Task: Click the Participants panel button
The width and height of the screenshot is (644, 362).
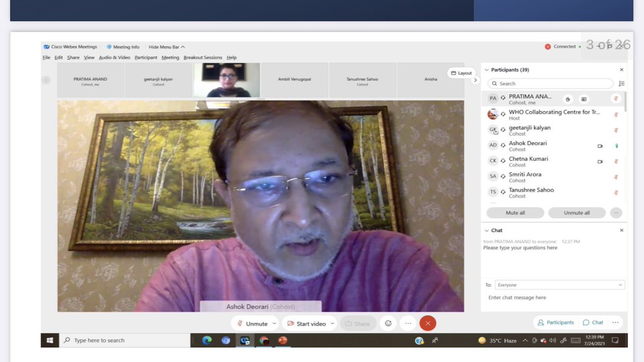Action: 556,322
